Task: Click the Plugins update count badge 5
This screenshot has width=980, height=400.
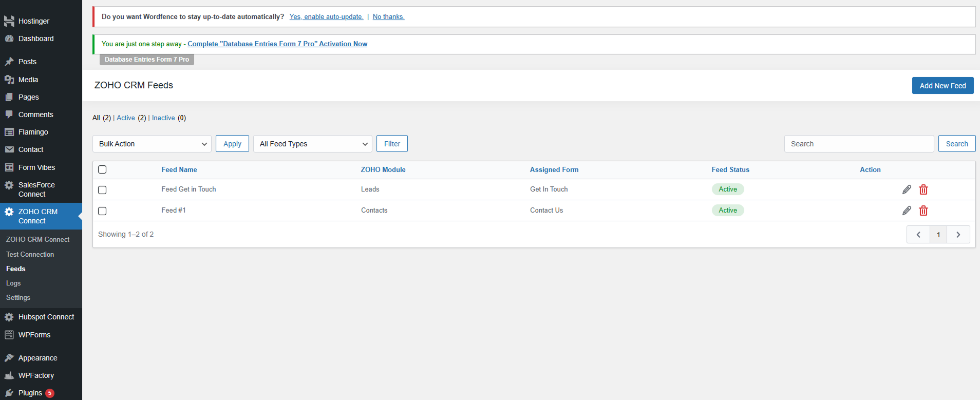Action: pyautogui.click(x=50, y=393)
